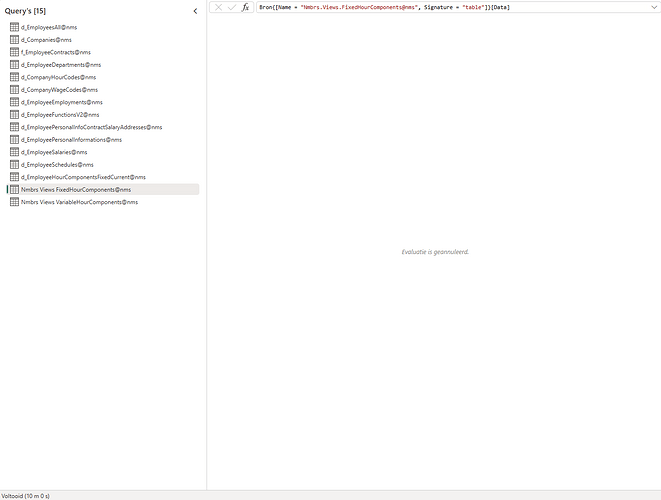Screen dimensions: 661x500
Task: Select the d_EmployeePersonalInfoContractSalaryAddresses@nms query
Action: click(x=91, y=127)
